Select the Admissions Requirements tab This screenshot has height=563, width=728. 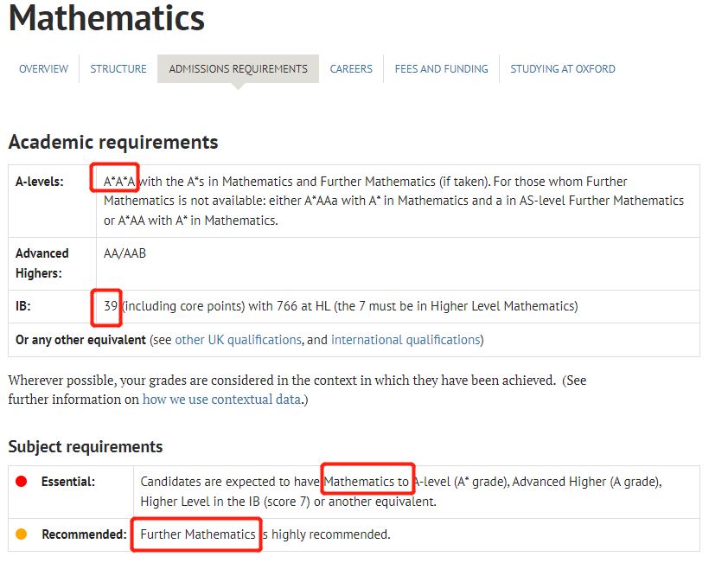(x=238, y=68)
